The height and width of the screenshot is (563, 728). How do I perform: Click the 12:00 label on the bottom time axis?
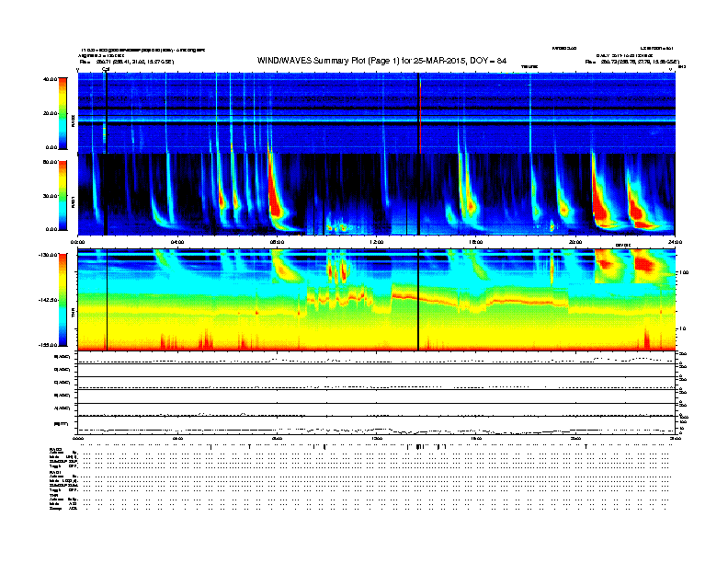pyautogui.click(x=377, y=438)
